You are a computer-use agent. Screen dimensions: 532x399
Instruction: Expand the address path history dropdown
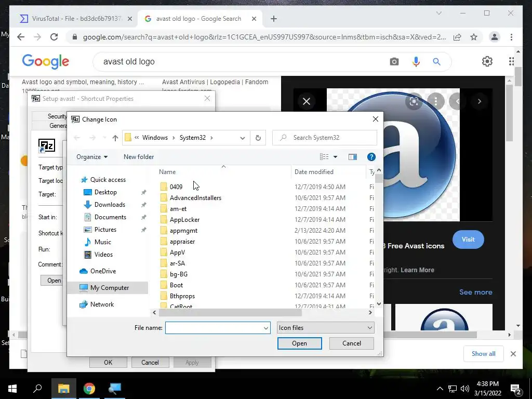click(242, 138)
